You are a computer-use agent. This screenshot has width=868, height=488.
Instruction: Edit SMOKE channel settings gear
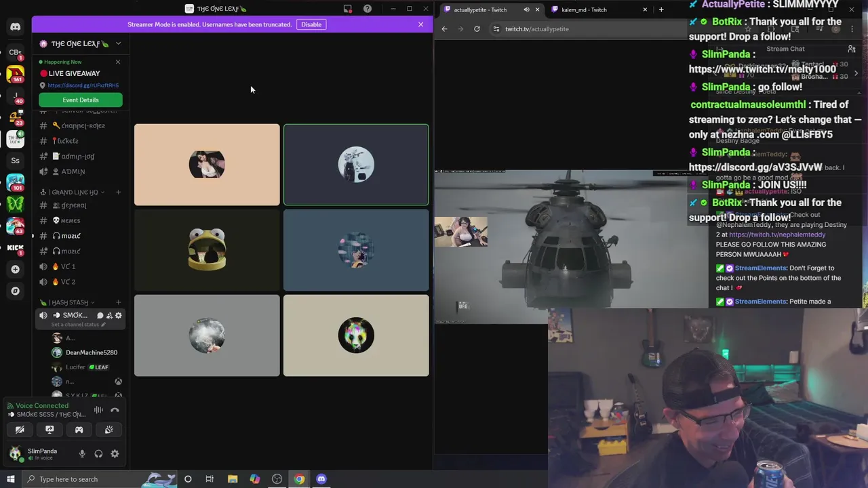(118, 315)
